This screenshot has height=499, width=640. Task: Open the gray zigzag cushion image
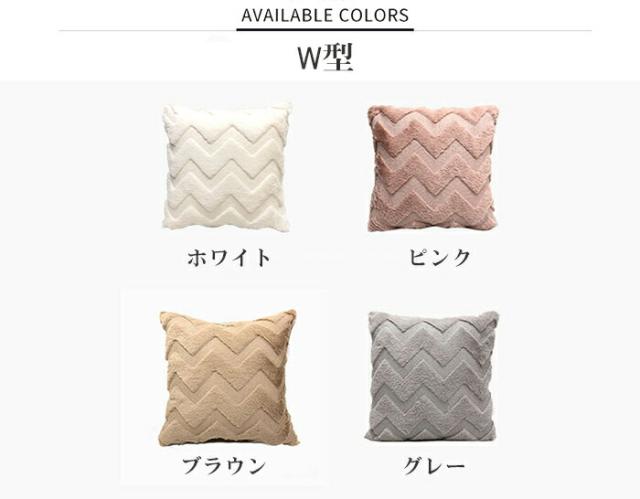(433, 376)
